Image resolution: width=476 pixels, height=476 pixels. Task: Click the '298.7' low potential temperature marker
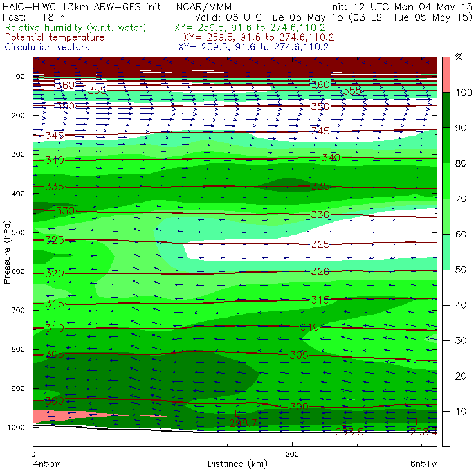coord(243,423)
